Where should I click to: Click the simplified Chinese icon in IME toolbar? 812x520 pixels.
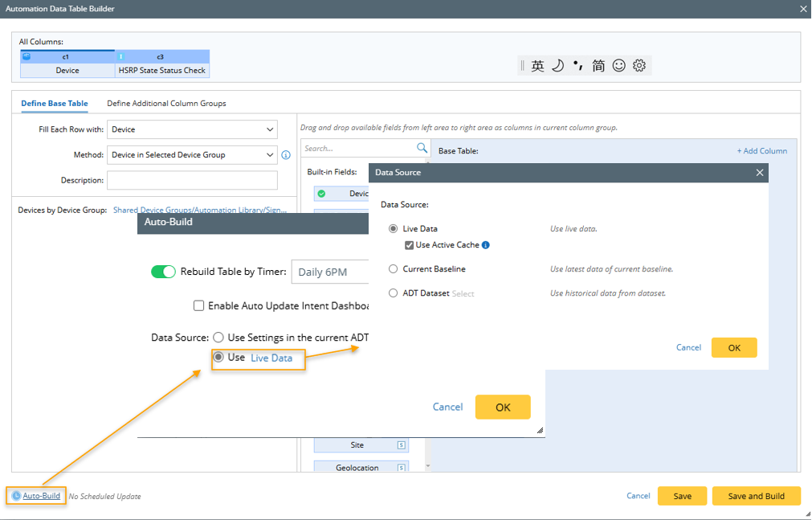[598, 66]
